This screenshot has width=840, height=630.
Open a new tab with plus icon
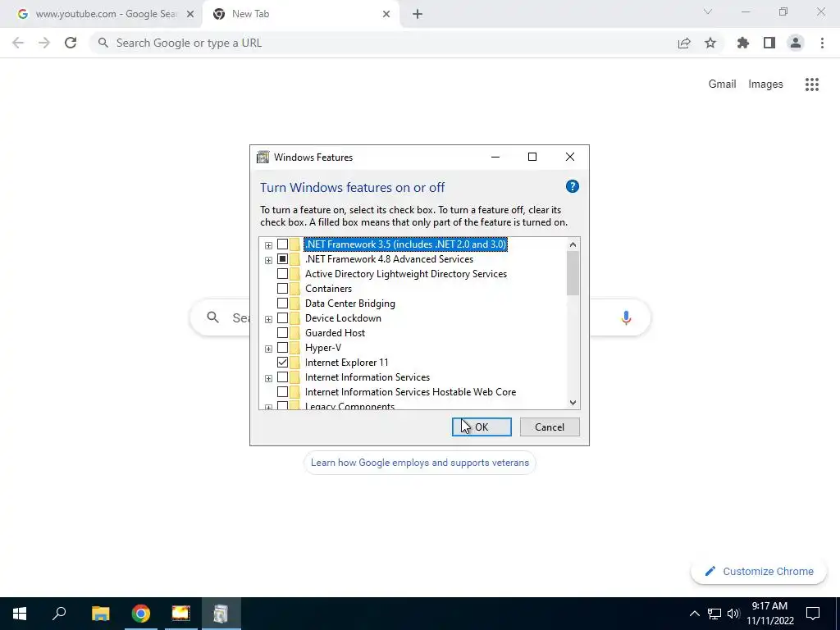pyautogui.click(x=418, y=15)
